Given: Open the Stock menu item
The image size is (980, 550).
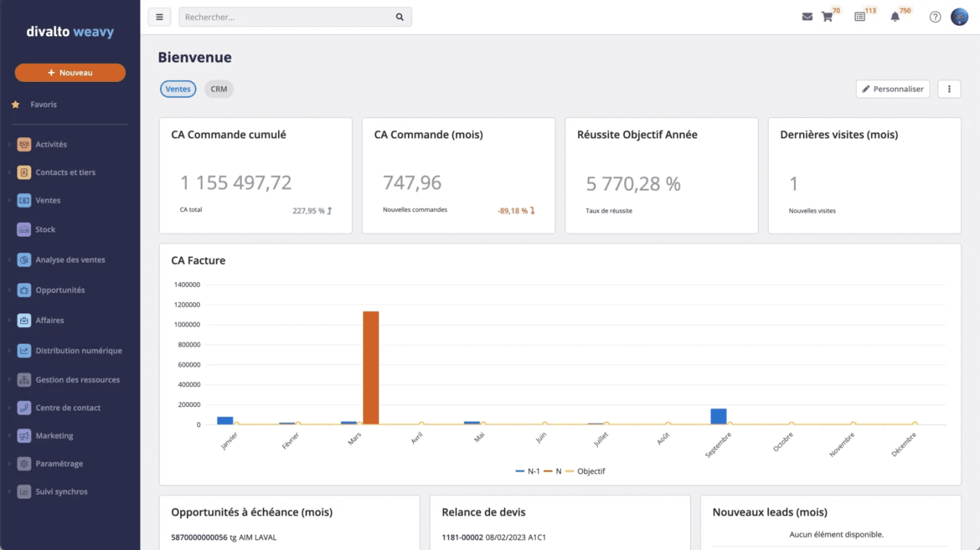Looking at the screenshot, I should tap(45, 229).
